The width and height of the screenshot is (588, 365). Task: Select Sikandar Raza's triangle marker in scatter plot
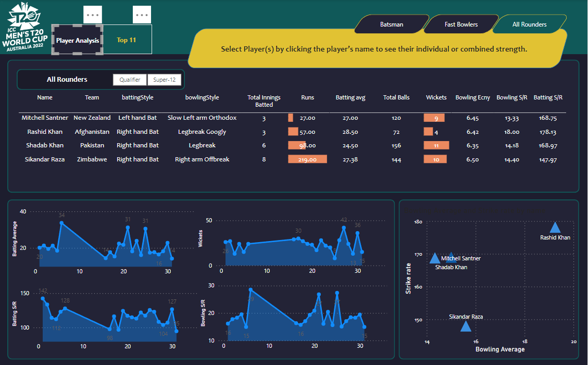pos(466,326)
